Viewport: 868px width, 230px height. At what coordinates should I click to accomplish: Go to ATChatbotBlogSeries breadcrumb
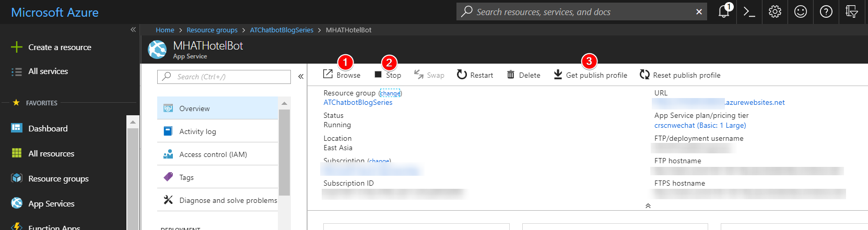[x=281, y=30]
